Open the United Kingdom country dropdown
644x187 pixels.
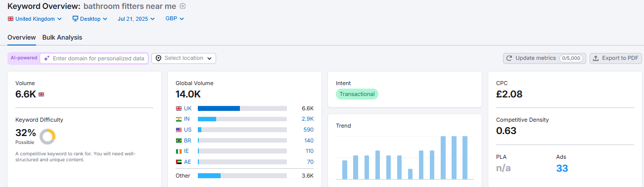pos(35,19)
